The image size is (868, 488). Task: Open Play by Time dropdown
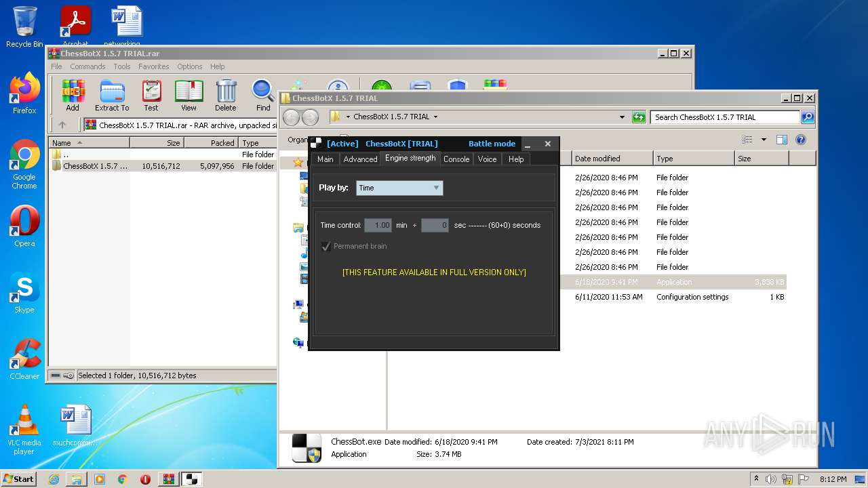[x=399, y=188]
